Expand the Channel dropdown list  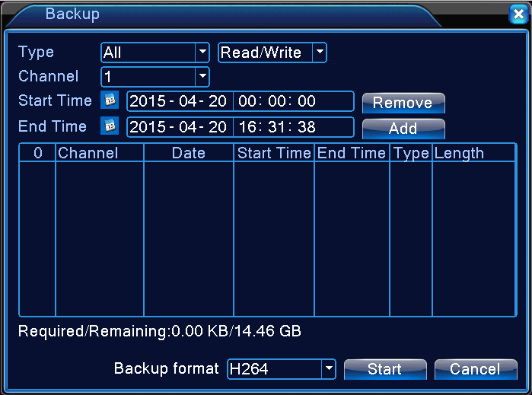(202, 76)
